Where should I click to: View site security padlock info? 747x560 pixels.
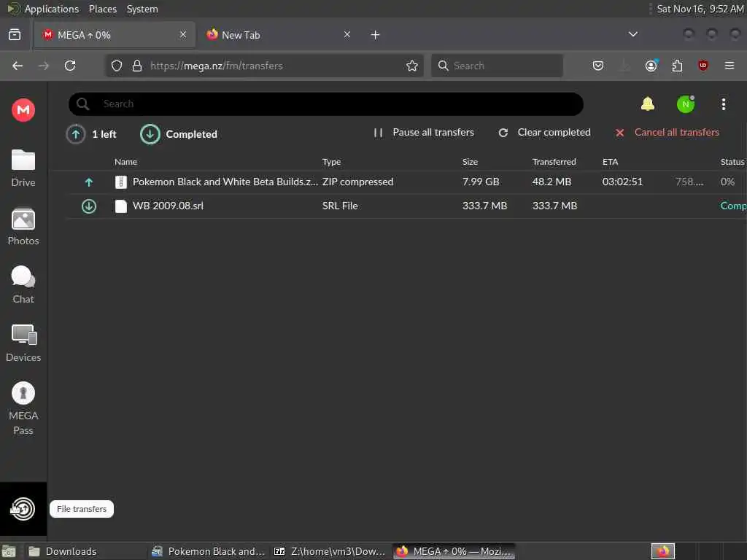pos(137,66)
